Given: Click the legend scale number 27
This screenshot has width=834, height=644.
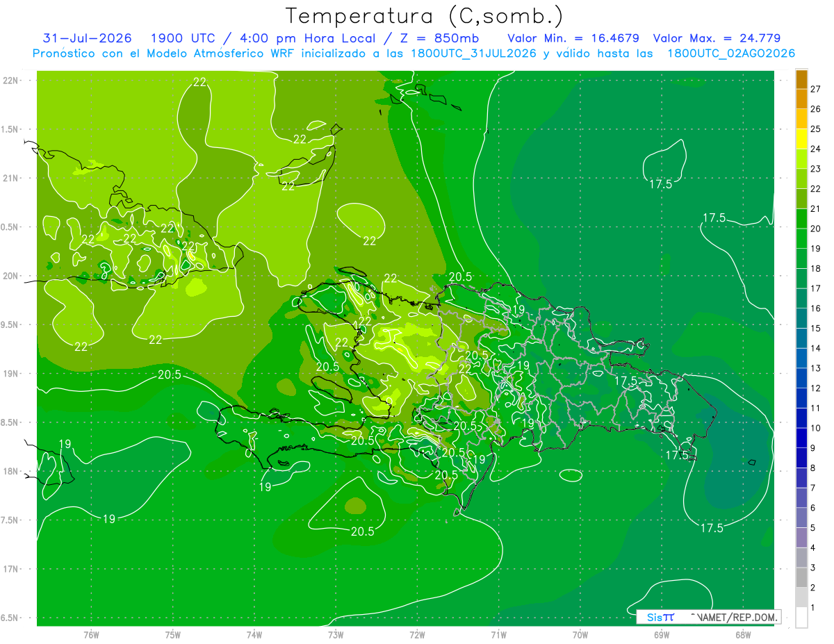Looking at the screenshot, I should click(x=815, y=89).
